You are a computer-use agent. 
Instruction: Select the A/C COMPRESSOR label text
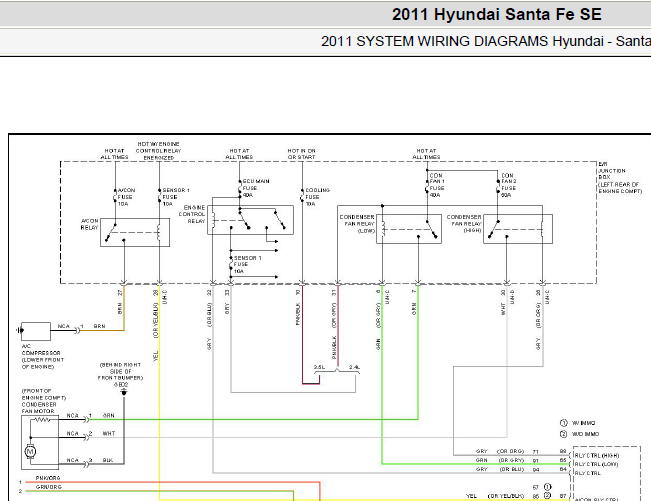(x=43, y=357)
